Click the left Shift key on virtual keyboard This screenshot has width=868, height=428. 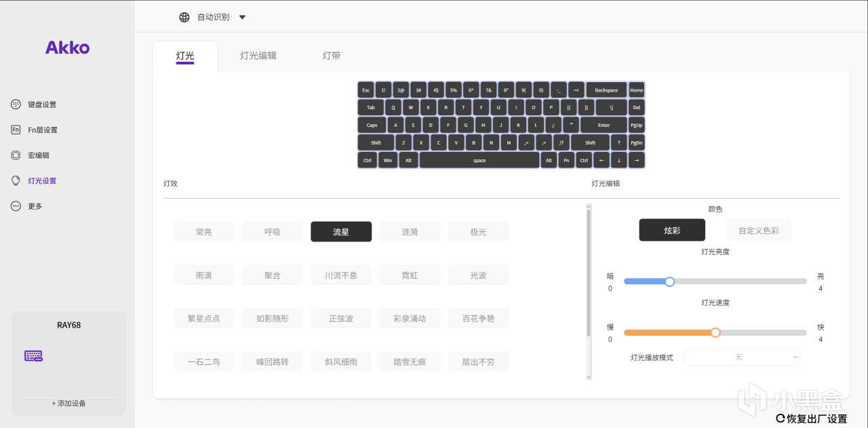(x=376, y=142)
